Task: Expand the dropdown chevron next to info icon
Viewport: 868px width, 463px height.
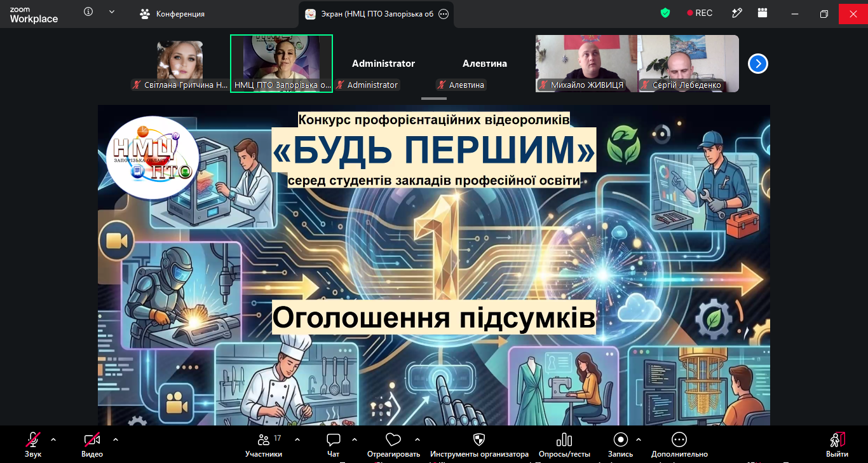Action: click(112, 12)
